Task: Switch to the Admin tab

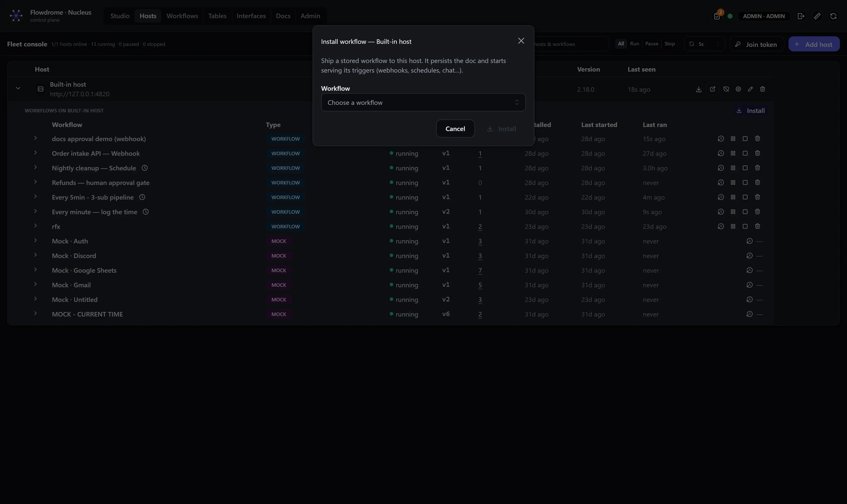Action: [310, 16]
